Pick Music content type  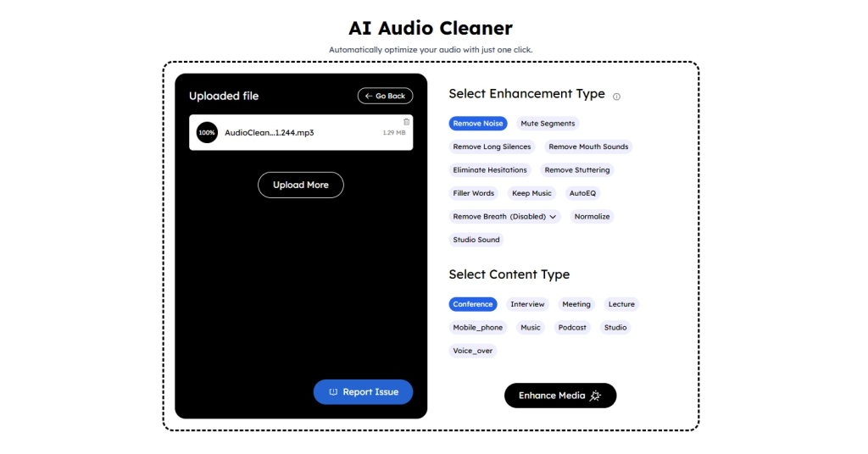tap(531, 327)
